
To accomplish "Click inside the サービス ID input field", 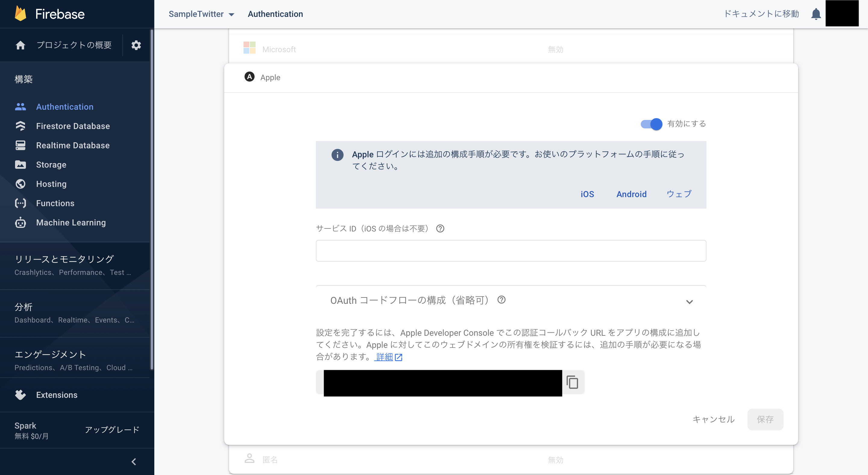I will 511,251.
